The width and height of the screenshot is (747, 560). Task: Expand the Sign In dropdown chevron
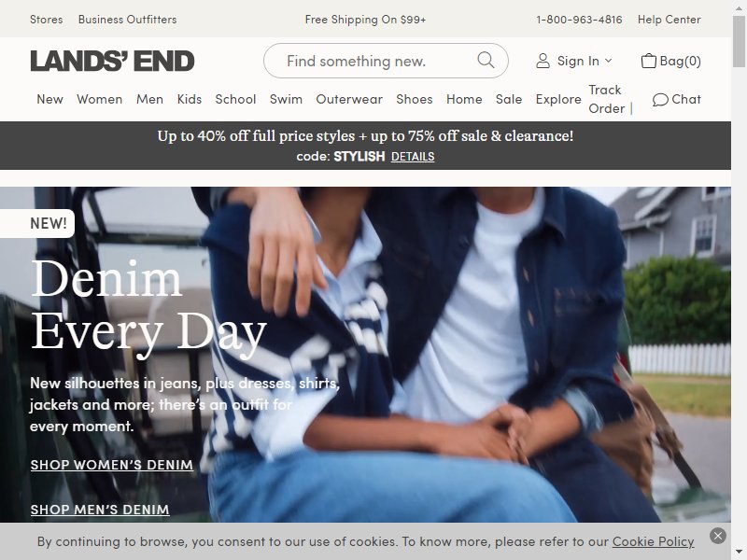click(609, 61)
